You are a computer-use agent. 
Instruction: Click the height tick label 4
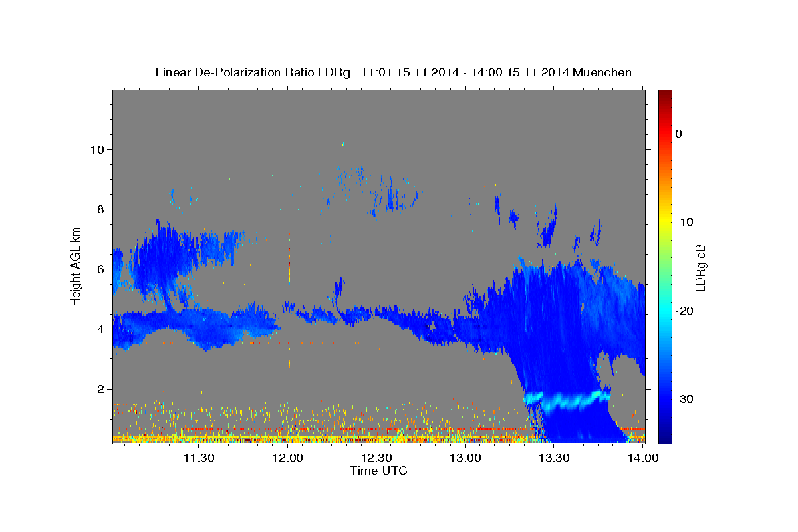pyautogui.click(x=100, y=329)
